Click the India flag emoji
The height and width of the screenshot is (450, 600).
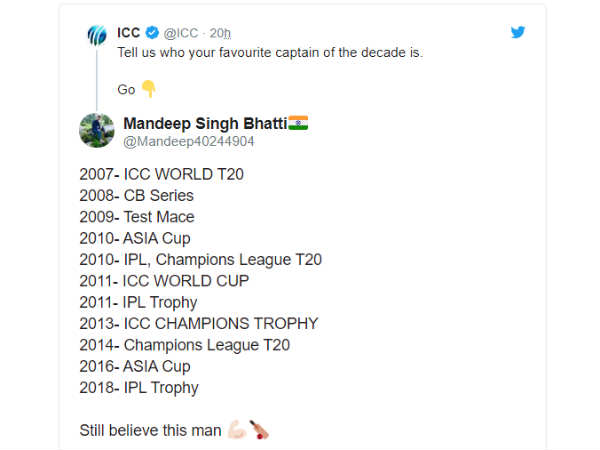point(298,123)
